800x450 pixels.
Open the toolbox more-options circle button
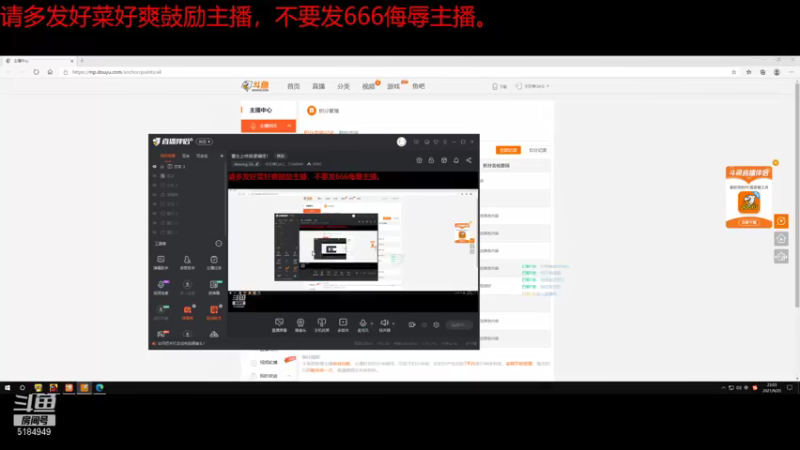click(218, 243)
